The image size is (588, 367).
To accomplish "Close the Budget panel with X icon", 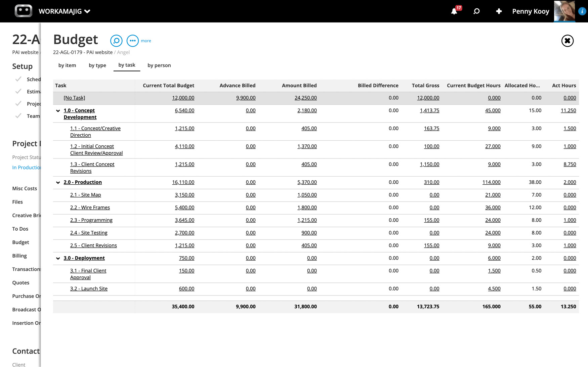I will 567,41.
